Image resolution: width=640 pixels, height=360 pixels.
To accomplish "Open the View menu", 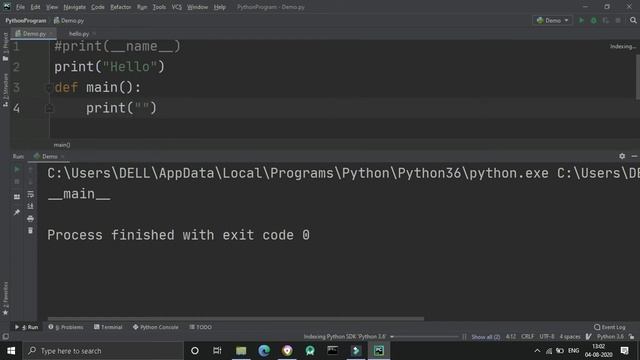I will pyautogui.click(x=52, y=7).
